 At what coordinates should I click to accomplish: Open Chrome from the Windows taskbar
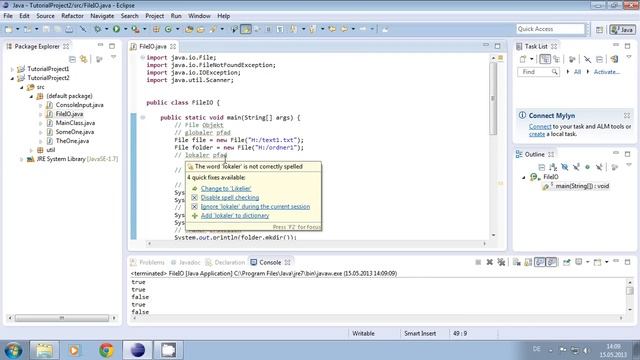(x=106, y=350)
